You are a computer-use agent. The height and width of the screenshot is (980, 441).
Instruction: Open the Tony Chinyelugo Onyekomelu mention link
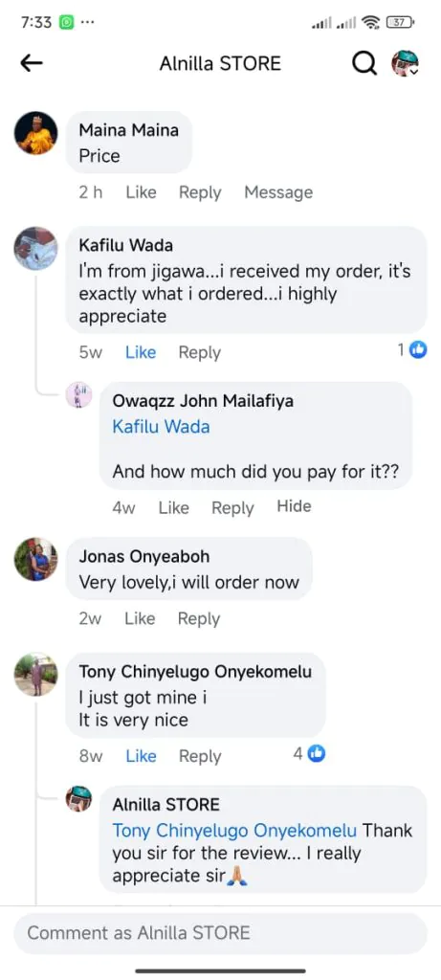click(235, 831)
